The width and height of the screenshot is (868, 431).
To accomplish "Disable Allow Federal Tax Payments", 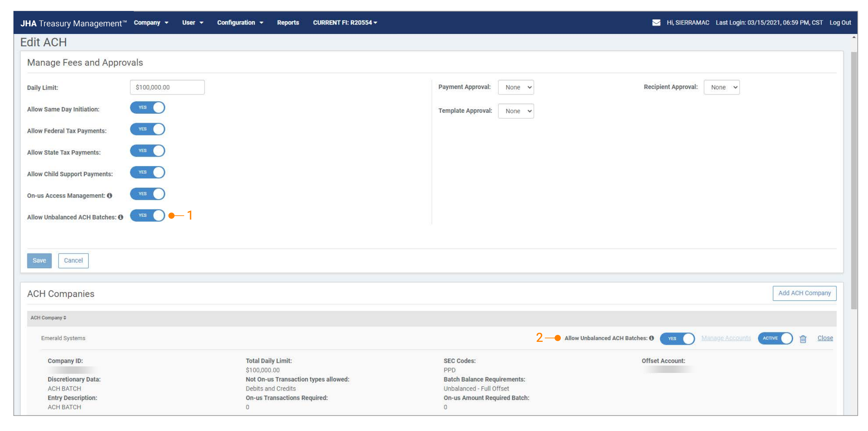I will [x=147, y=130].
